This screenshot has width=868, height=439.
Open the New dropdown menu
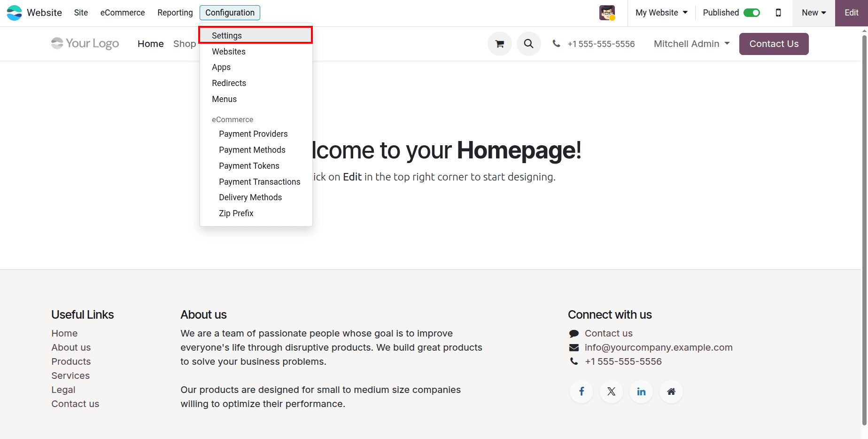(814, 13)
